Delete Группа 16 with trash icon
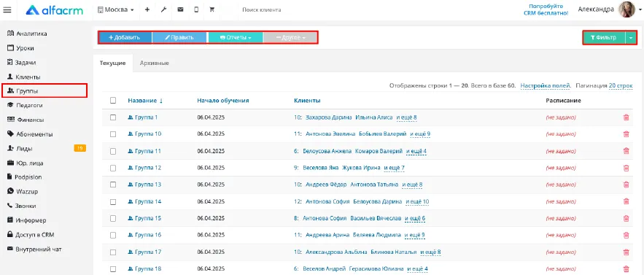Viewport: 644px width, 275px height. coord(626,235)
